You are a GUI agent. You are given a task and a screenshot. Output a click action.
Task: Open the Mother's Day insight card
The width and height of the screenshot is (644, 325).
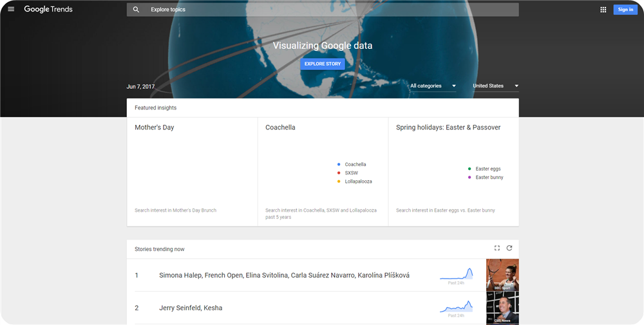tap(192, 172)
